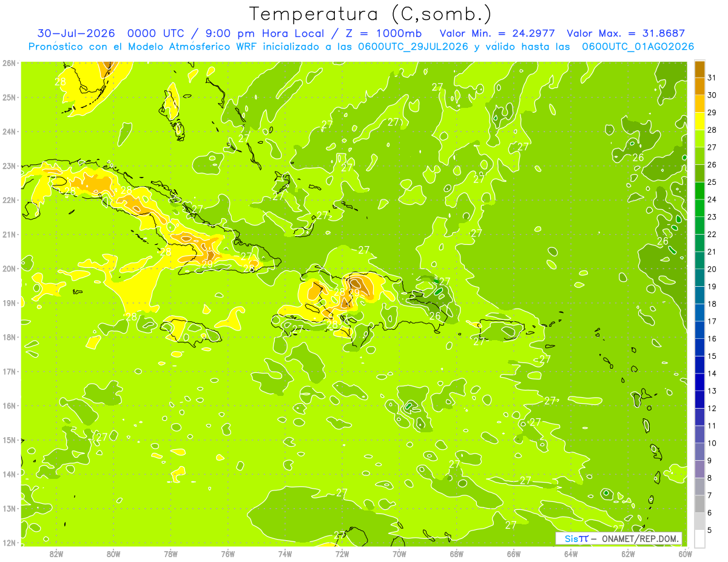Click the '72W' longitude axis label
Screen dimensions: 728x562
pos(342,554)
